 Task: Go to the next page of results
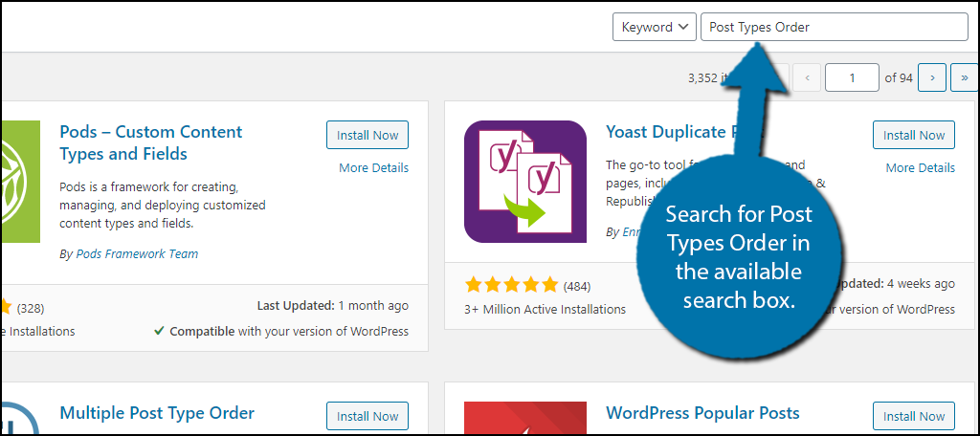tap(932, 78)
